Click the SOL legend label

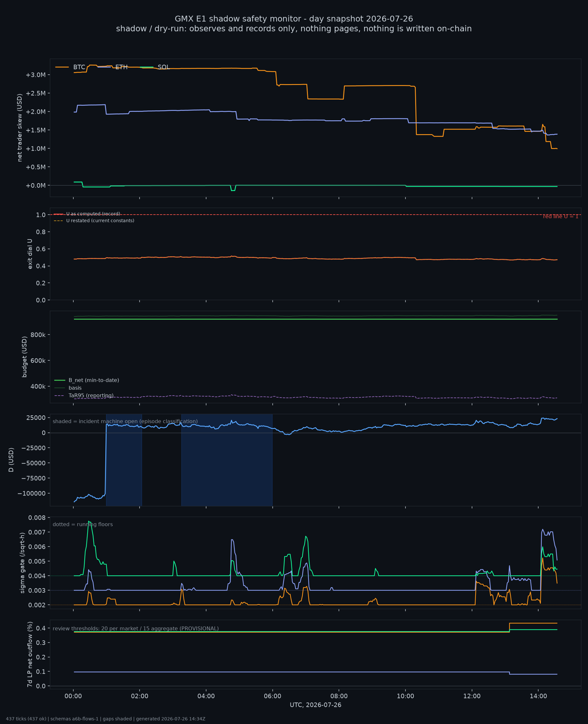pyautogui.click(x=163, y=67)
